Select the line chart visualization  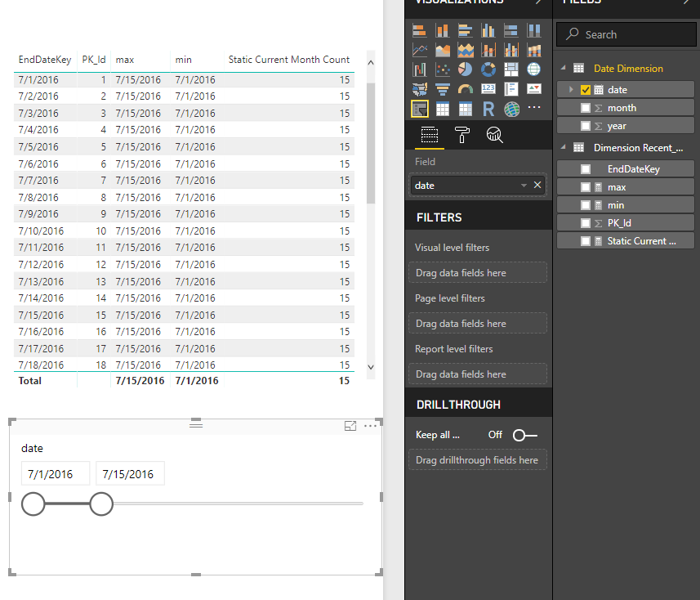[x=419, y=50]
